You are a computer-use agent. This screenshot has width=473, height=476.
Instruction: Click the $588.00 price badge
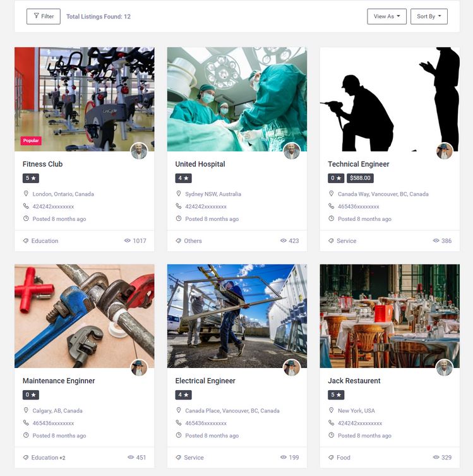click(x=360, y=178)
